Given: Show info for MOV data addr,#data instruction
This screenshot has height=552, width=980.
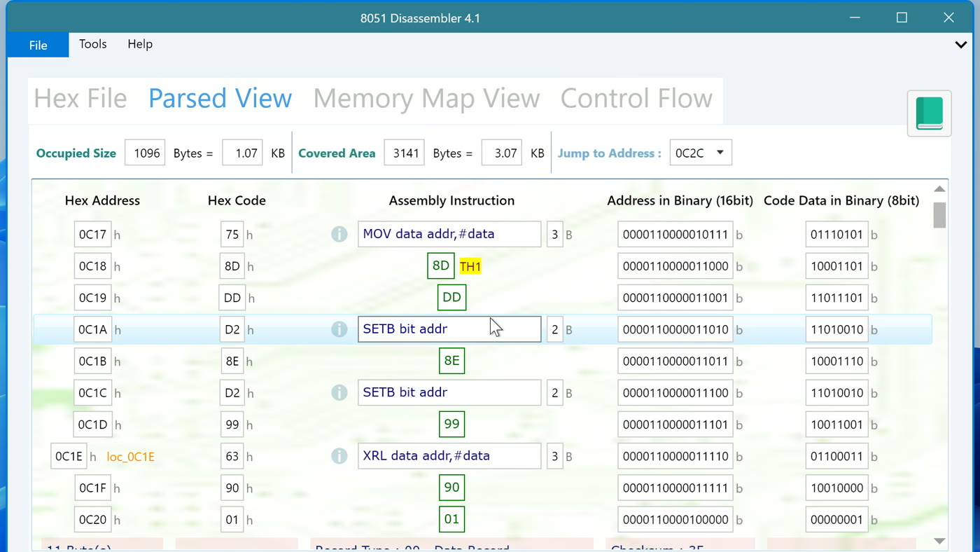Looking at the screenshot, I should point(339,234).
